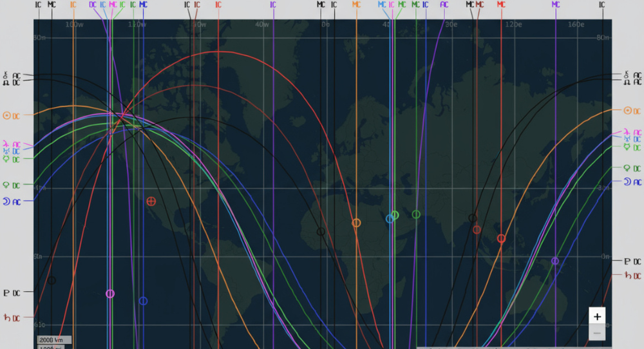Select the North Node AC glyph label
Screen dimensions: 644x349
(x=631, y=82)
